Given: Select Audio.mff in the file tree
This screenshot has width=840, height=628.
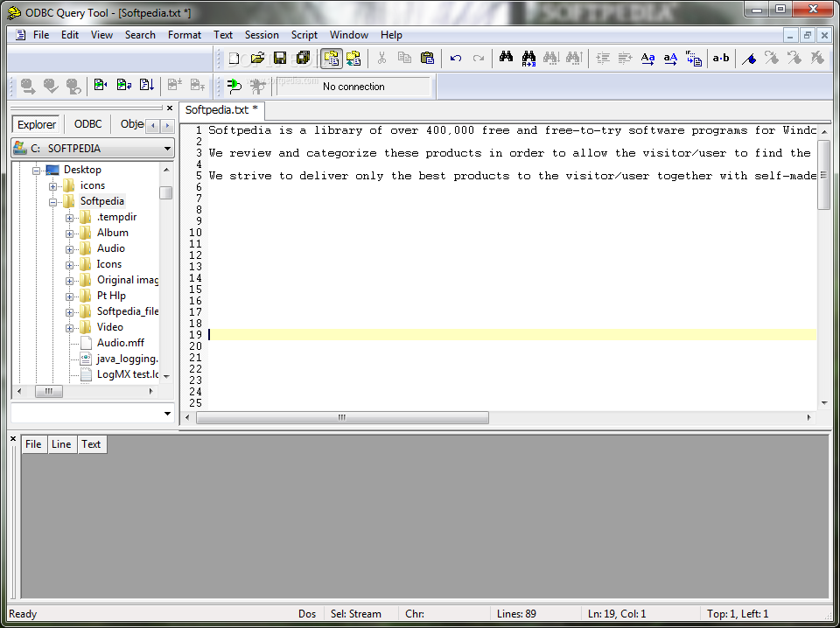Looking at the screenshot, I should coord(121,343).
